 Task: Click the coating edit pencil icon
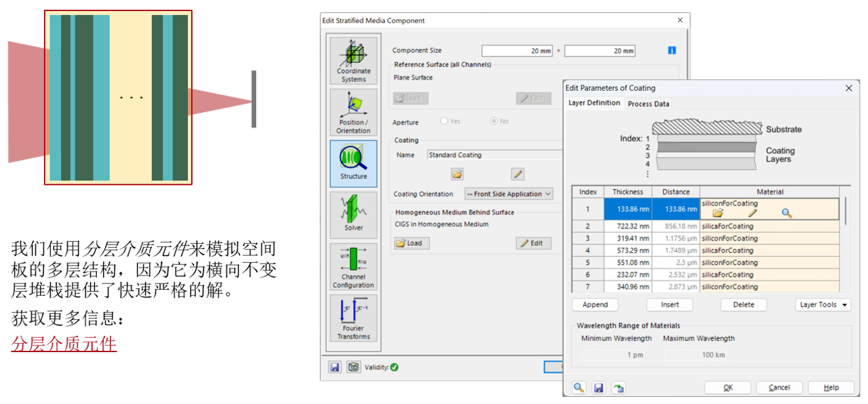pyautogui.click(x=517, y=174)
